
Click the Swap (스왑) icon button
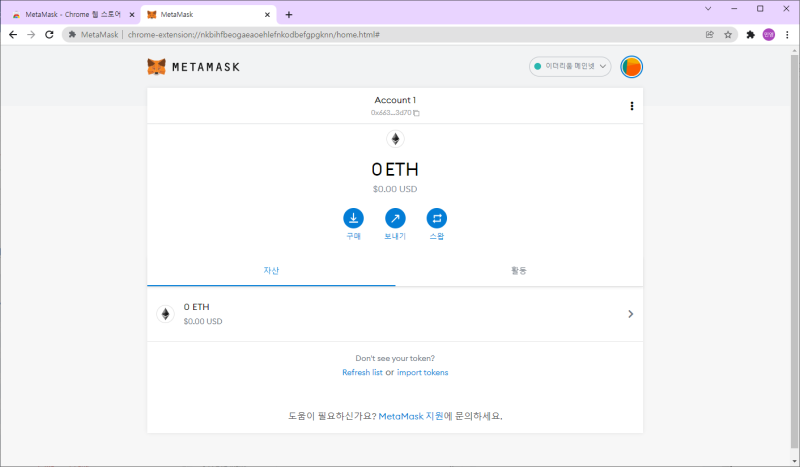tap(437, 218)
